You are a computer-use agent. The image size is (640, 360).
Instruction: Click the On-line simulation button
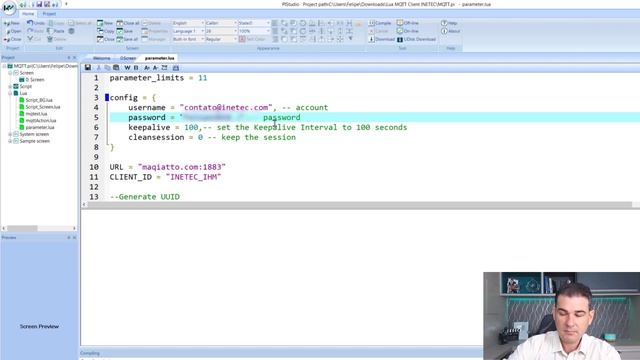click(x=408, y=31)
